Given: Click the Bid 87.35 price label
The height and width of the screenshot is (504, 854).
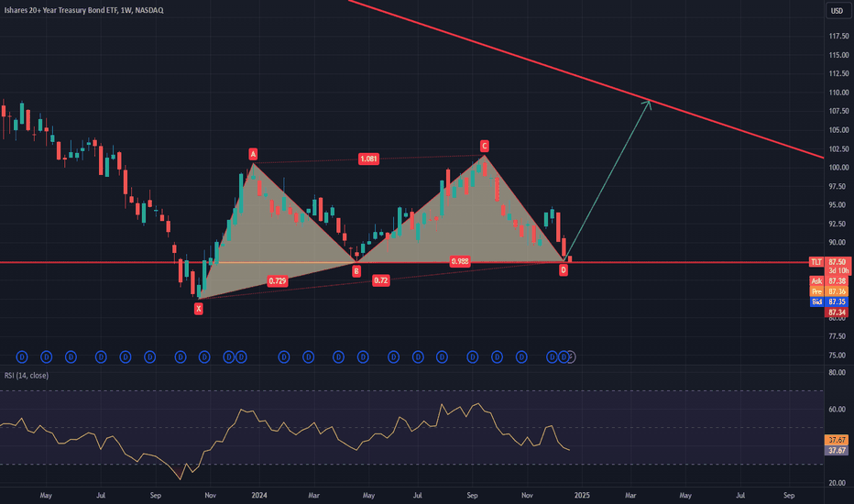Looking at the screenshot, I should coord(829,301).
